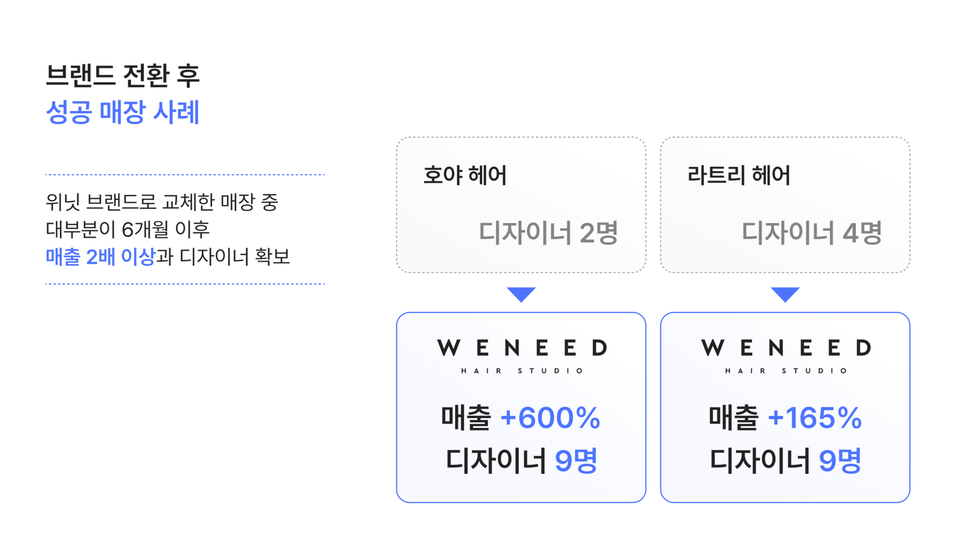Image resolution: width=956 pixels, height=560 pixels.
Task: Click the blue arrow below 라트리 헤어 card
Action: (785, 294)
